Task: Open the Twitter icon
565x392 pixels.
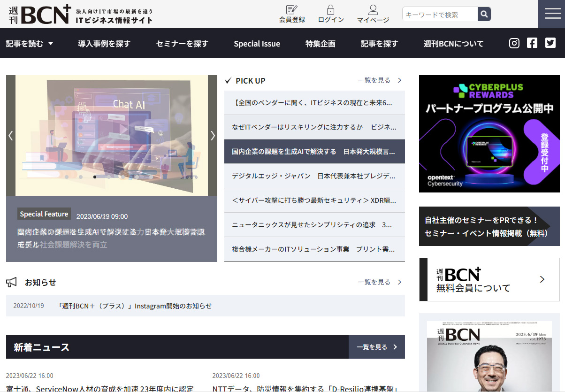Action: coord(550,43)
